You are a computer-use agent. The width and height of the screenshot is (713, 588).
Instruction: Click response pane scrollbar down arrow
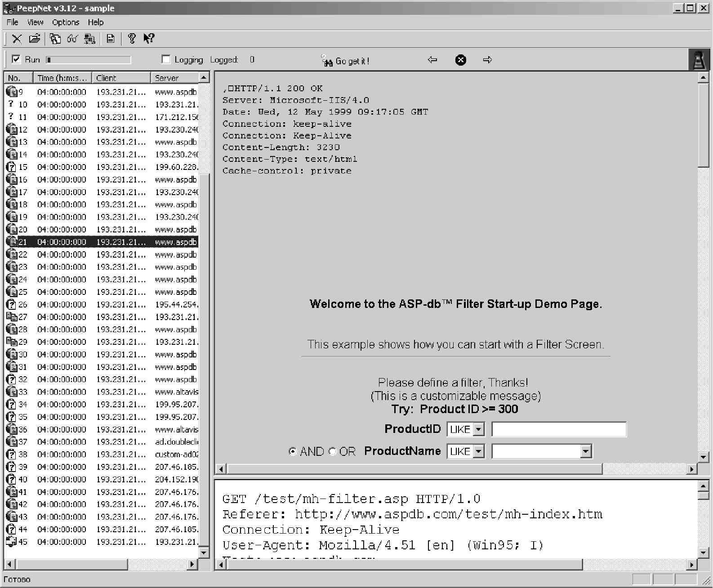click(703, 457)
